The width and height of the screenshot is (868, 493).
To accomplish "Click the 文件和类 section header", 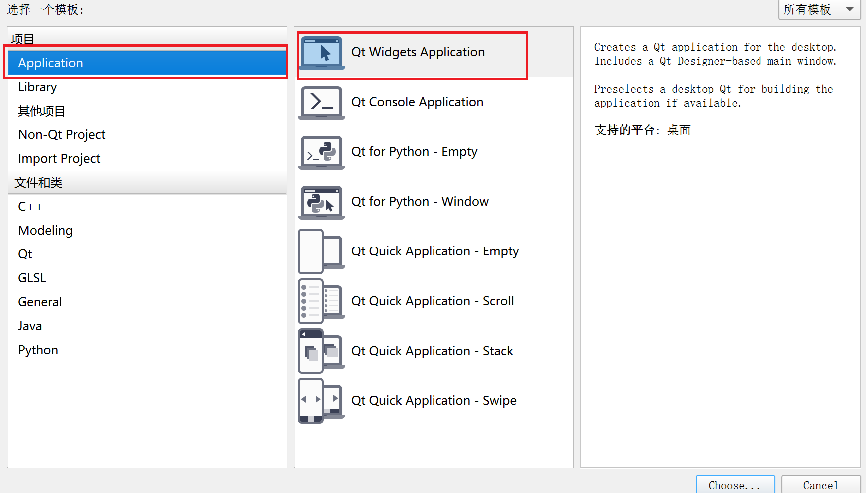I will (x=147, y=183).
